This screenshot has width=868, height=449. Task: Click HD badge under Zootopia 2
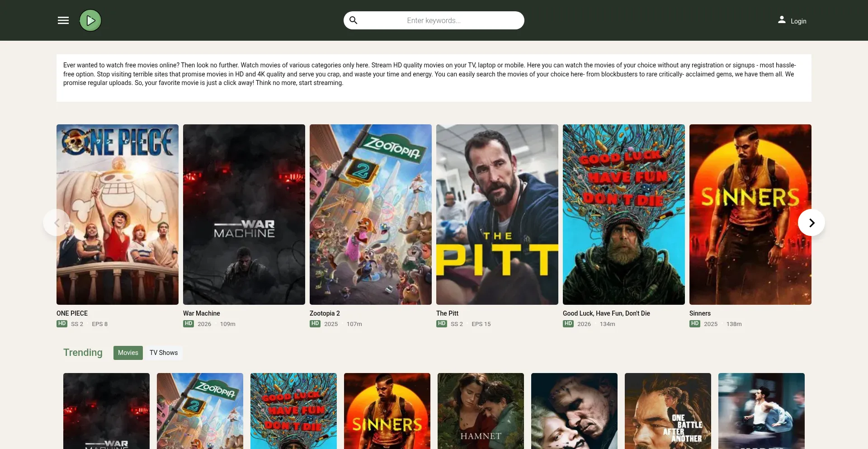tap(315, 324)
